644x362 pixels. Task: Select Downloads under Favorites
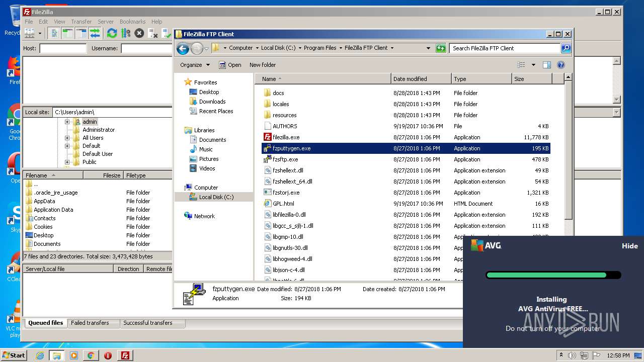[212, 102]
